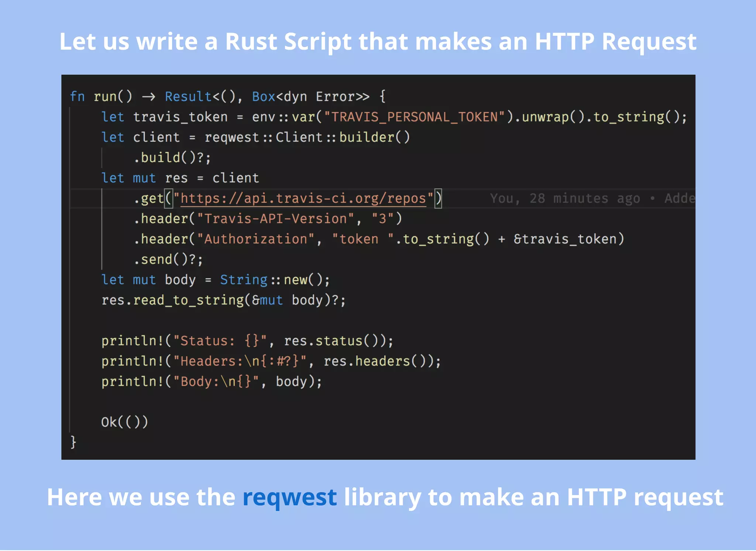Click the '&travis_token' variable reference
The image size is (756, 551).
[x=565, y=239]
